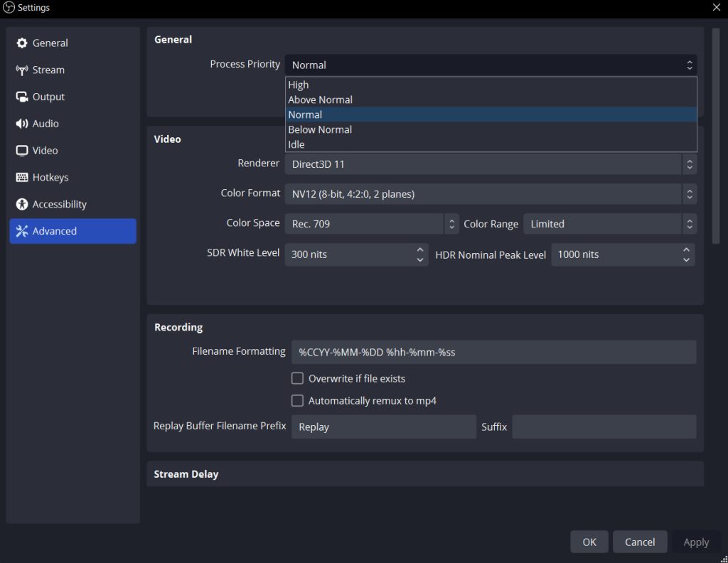Image resolution: width=728 pixels, height=563 pixels.
Task: Open the Color Space Rec. 709 dropdown
Action: click(x=372, y=224)
